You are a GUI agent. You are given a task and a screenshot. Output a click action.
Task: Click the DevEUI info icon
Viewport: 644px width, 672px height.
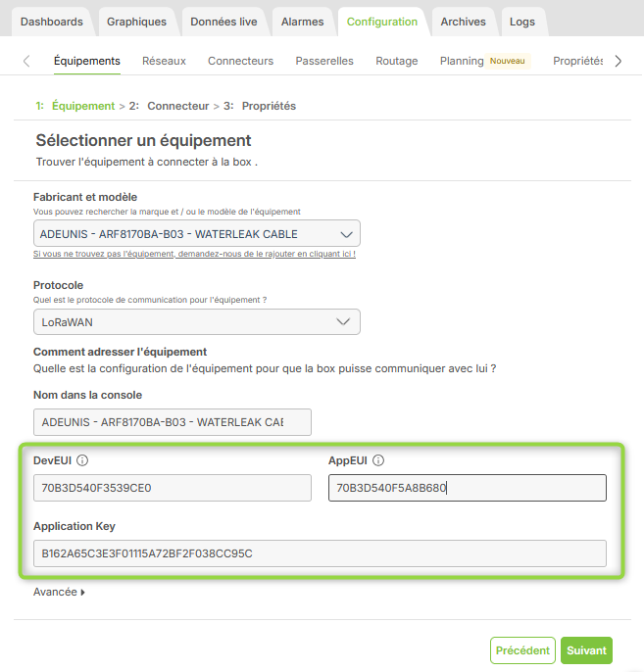click(x=82, y=460)
